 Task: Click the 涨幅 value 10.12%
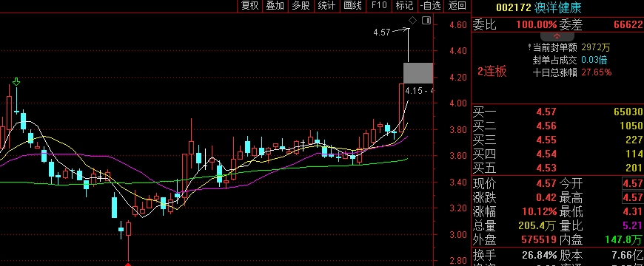[540, 211]
